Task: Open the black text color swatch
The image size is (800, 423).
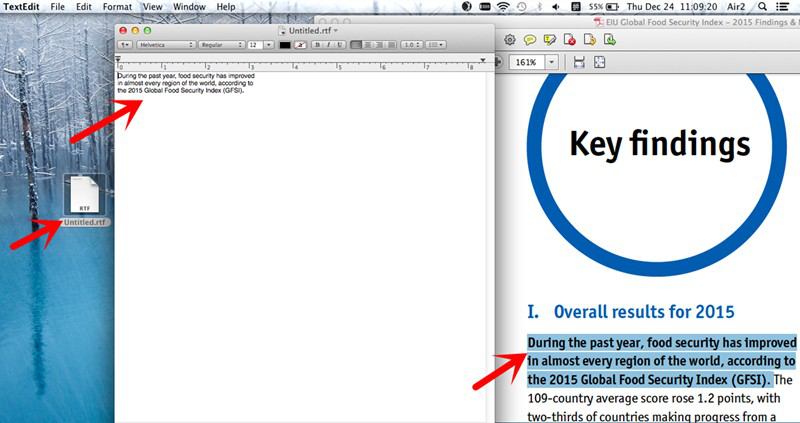Action: point(285,45)
